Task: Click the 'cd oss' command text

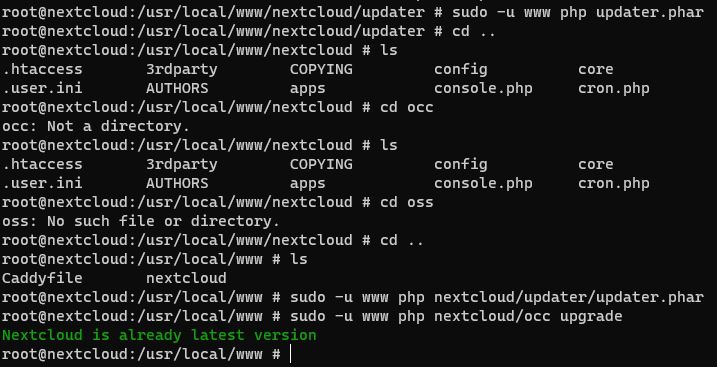Action: (x=407, y=202)
